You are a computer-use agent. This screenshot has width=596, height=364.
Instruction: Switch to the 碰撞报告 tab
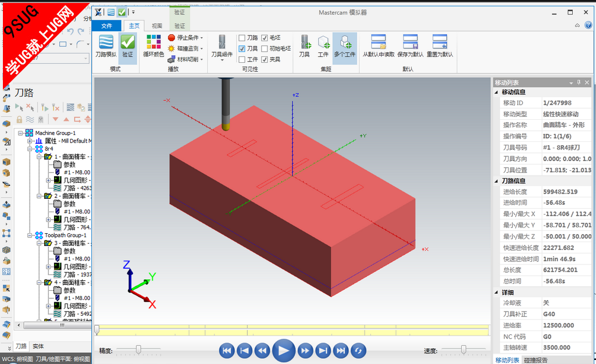536,360
